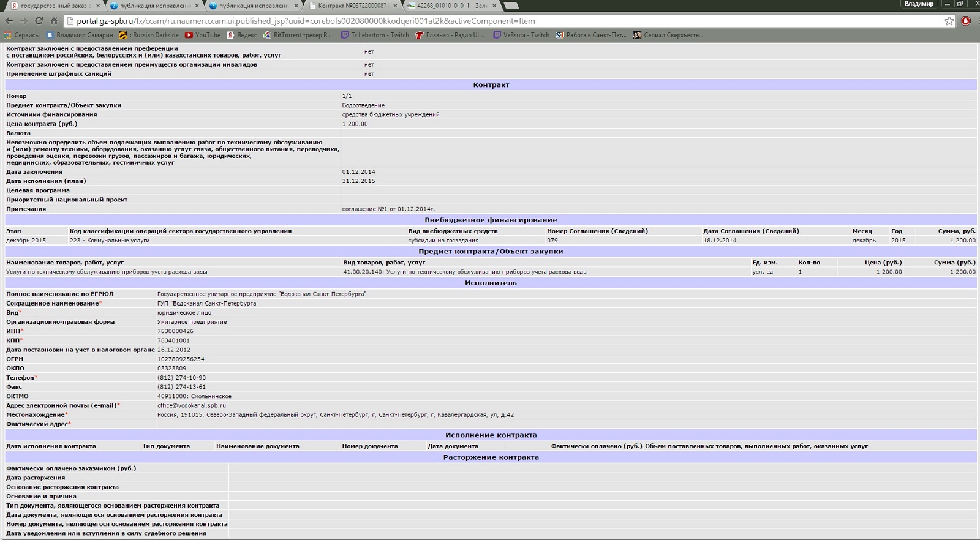Open the Сервисы apps bookmark
Screen dimensions: 980x540
click(x=22, y=35)
